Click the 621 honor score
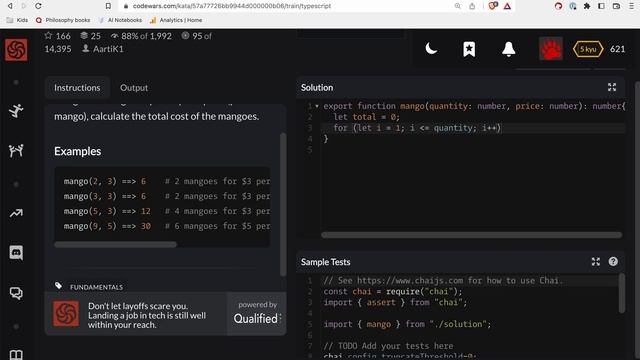 click(x=618, y=49)
